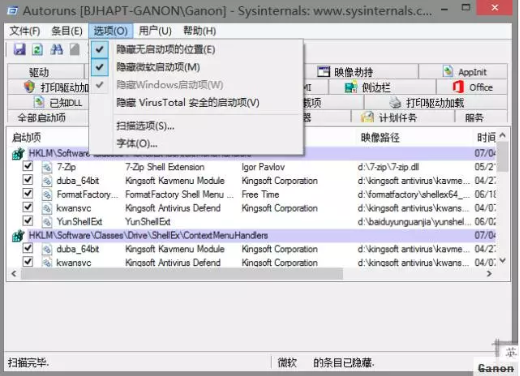Switch to the AppInit tab

coord(464,72)
